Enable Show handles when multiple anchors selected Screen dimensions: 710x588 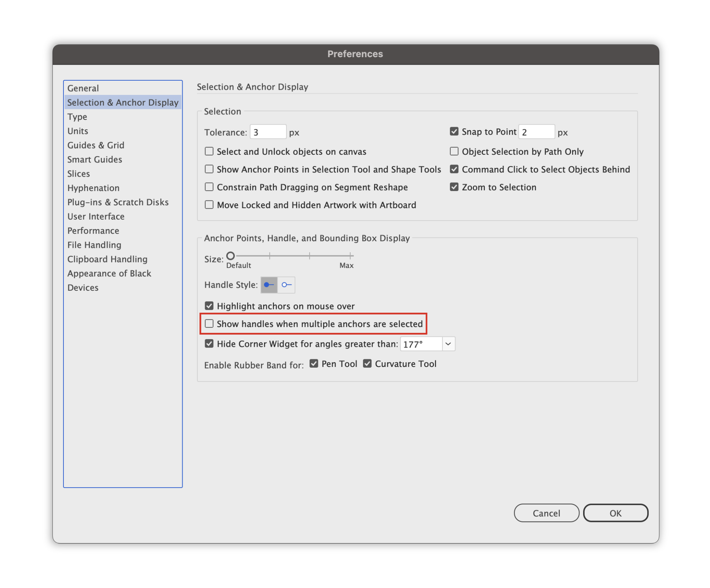point(209,324)
